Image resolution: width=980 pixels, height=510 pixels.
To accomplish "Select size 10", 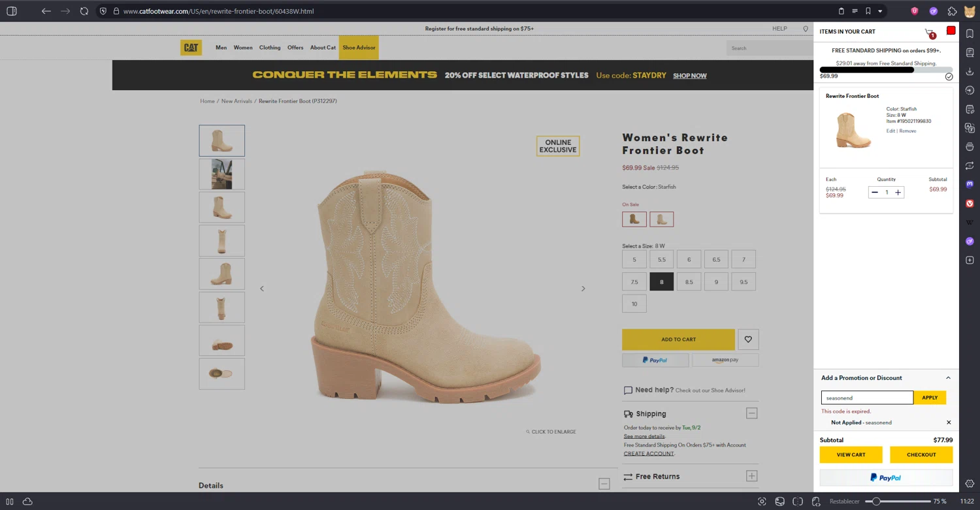I will [634, 304].
